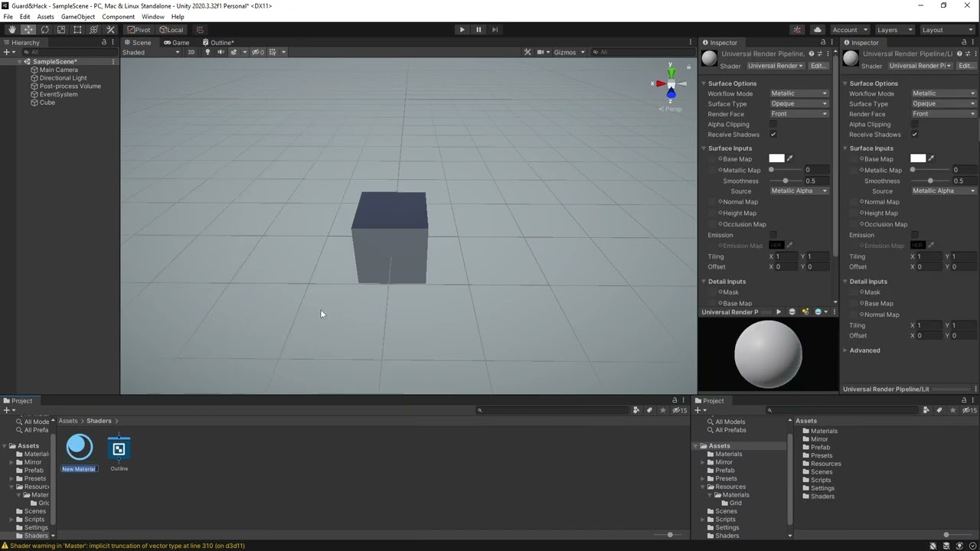Open the Collab services icon
Image resolution: width=980 pixels, height=551 pixels.
click(x=797, y=30)
